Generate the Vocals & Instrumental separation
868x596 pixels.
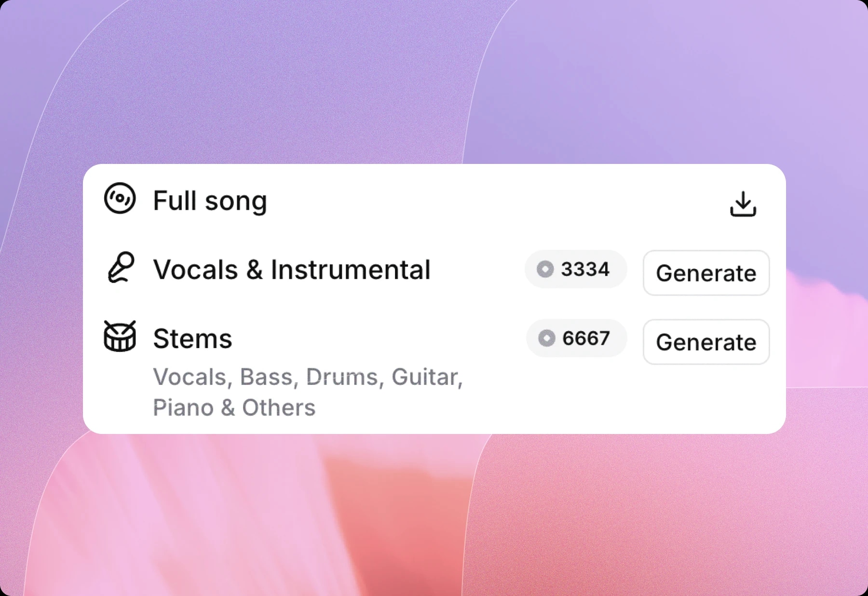click(705, 273)
